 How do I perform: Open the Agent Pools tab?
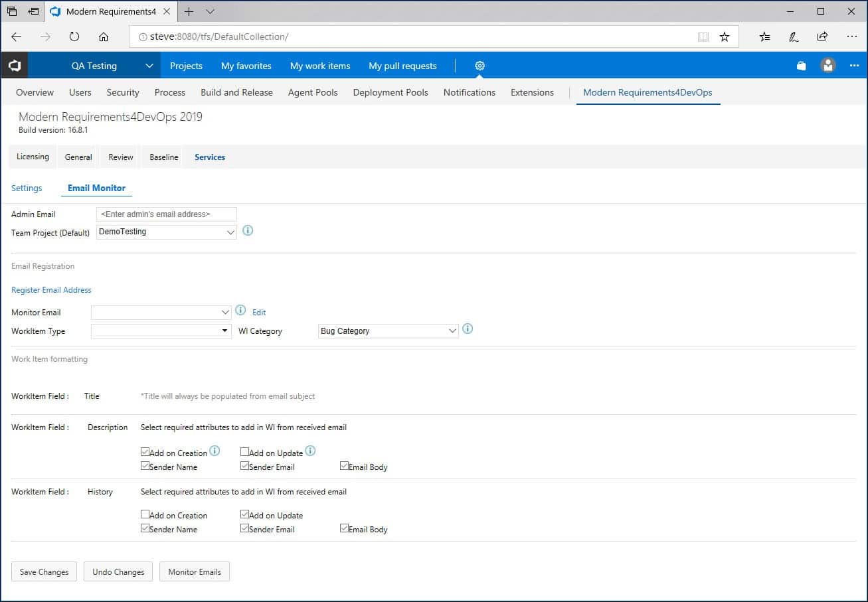coord(313,92)
